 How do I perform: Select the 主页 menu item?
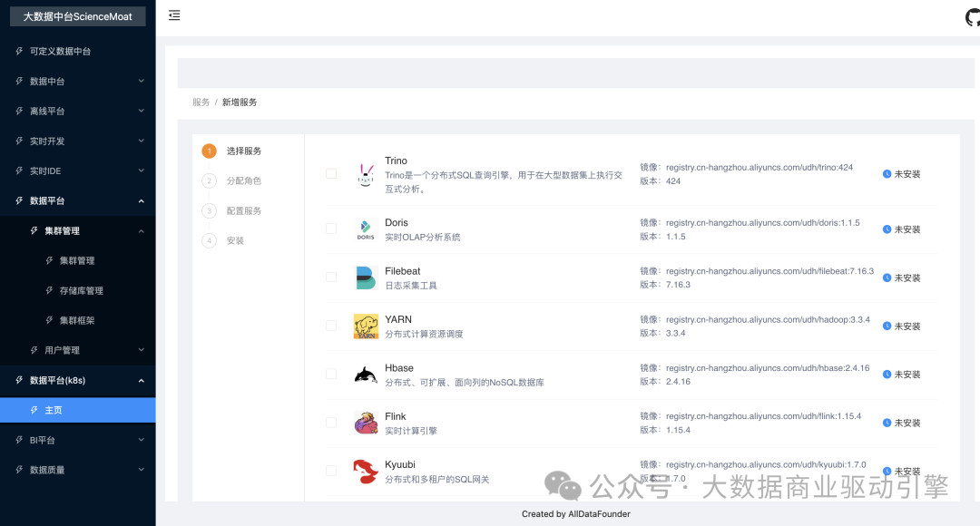(53, 411)
